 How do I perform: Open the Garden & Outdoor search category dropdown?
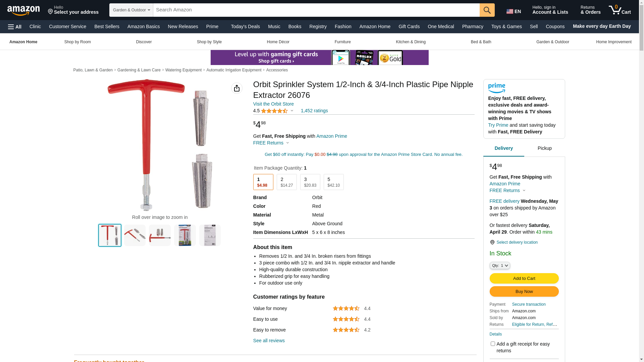click(x=131, y=10)
